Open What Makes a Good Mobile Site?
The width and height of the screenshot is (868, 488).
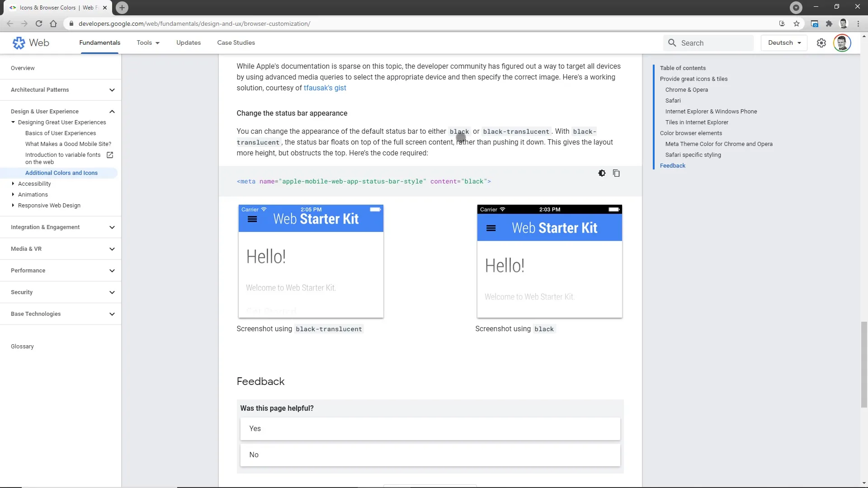pos(68,144)
